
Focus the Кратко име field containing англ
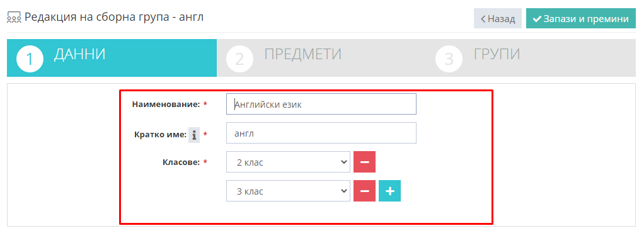pos(321,133)
